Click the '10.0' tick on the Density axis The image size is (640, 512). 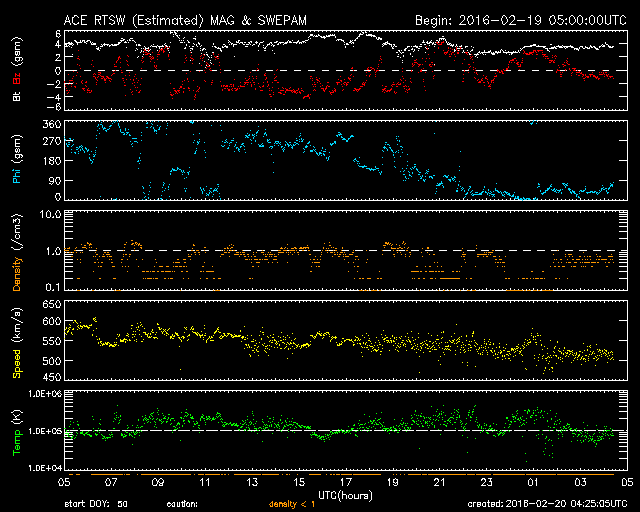click(x=51, y=214)
